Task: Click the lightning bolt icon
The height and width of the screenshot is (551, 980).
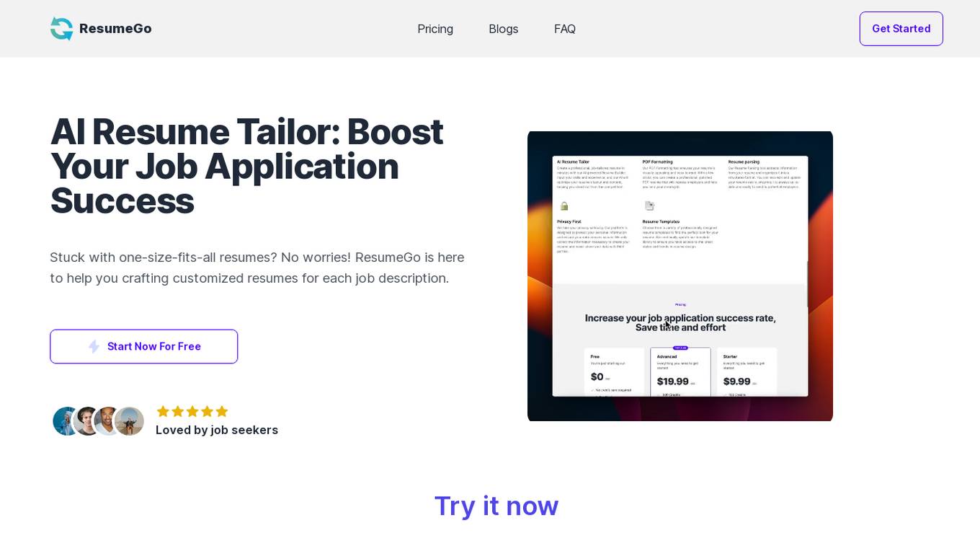Action: 94,347
